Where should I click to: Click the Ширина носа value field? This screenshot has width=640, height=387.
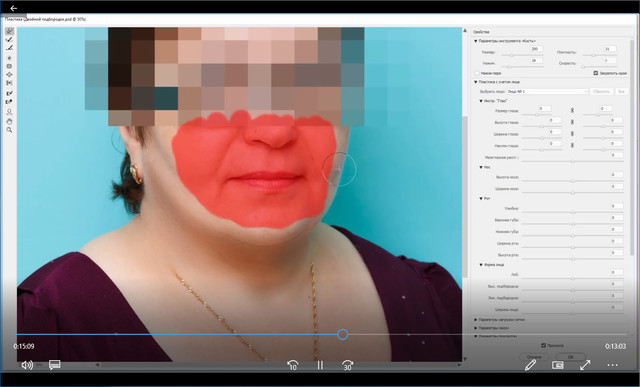coord(616,187)
